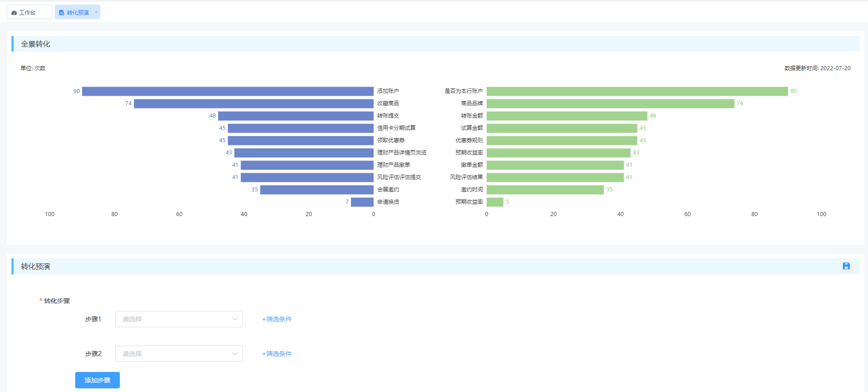Click the 转化预演 section heading
This screenshot has width=868, height=392.
tap(36, 267)
